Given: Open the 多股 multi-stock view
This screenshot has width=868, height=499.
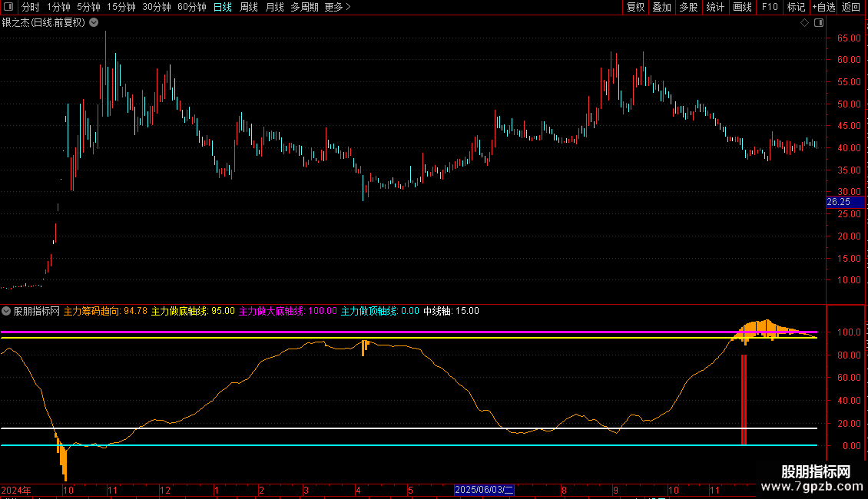Looking at the screenshot, I should [x=688, y=7].
